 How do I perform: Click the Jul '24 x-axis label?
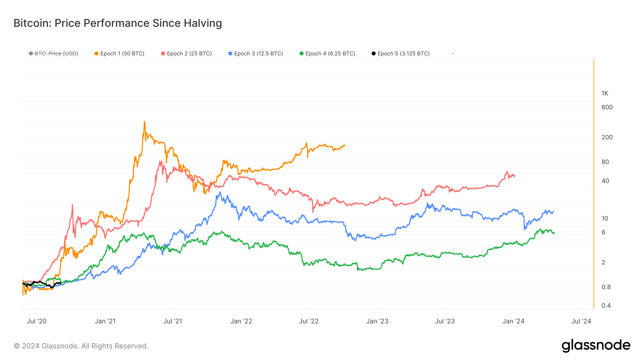581,321
